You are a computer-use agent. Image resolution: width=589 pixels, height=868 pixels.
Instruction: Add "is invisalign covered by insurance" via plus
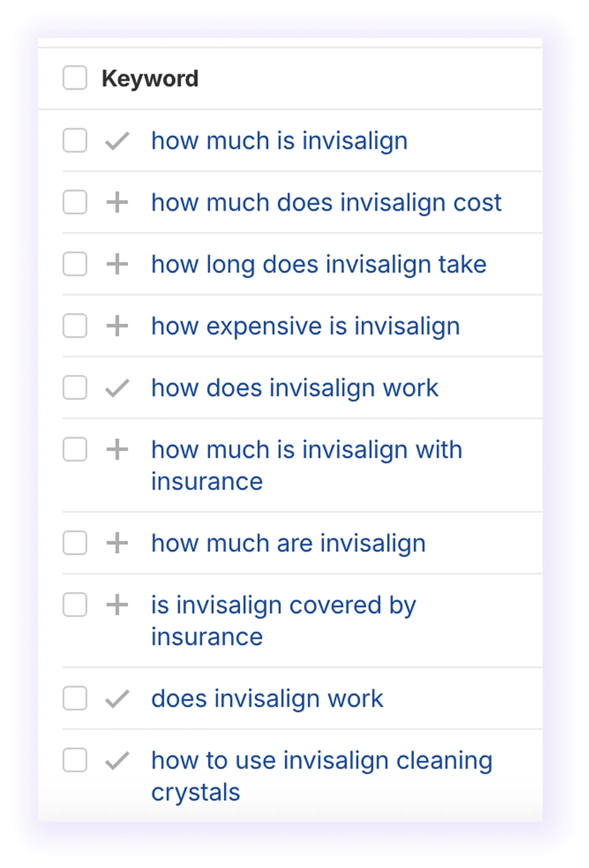(118, 605)
